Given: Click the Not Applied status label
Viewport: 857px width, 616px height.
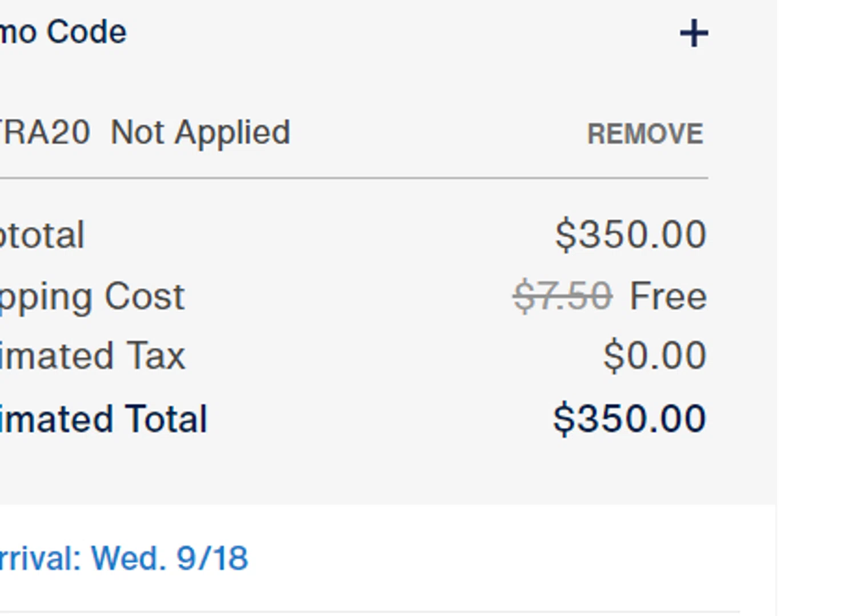Looking at the screenshot, I should coord(201,132).
